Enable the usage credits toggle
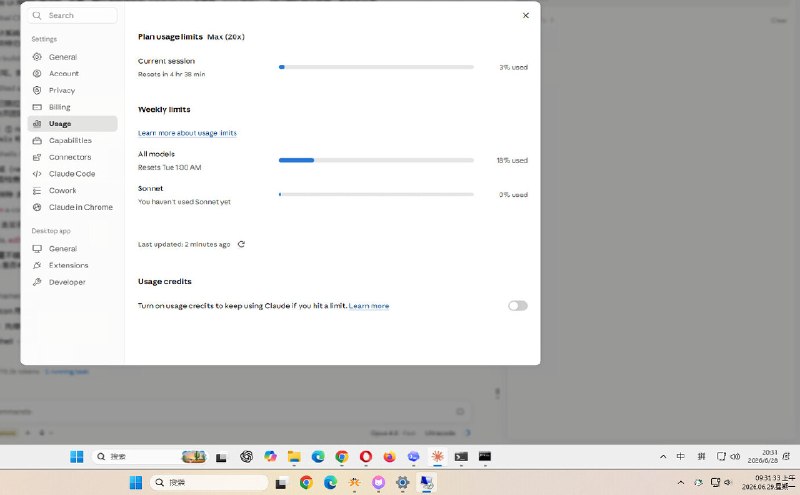This screenshot has width=800, height=495. coord(517,306)
